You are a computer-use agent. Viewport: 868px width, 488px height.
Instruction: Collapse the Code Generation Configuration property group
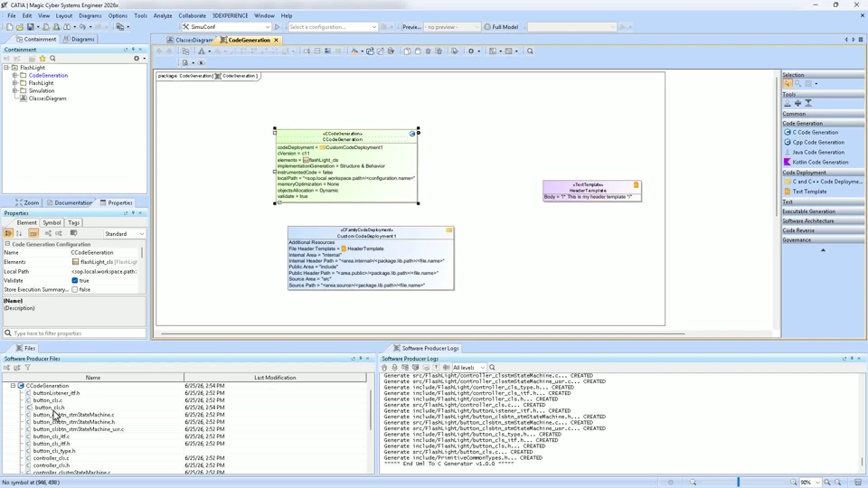[8, 244]
